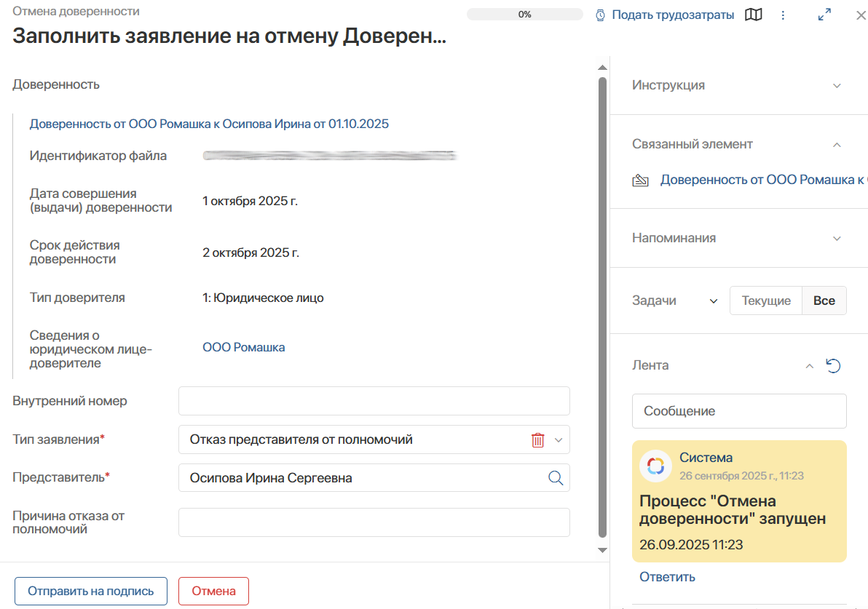Expand the Напоминания section

(837, 238)
